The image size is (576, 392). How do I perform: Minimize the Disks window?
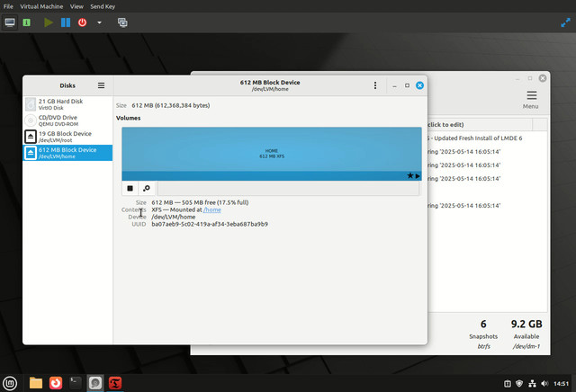point(394,85)
